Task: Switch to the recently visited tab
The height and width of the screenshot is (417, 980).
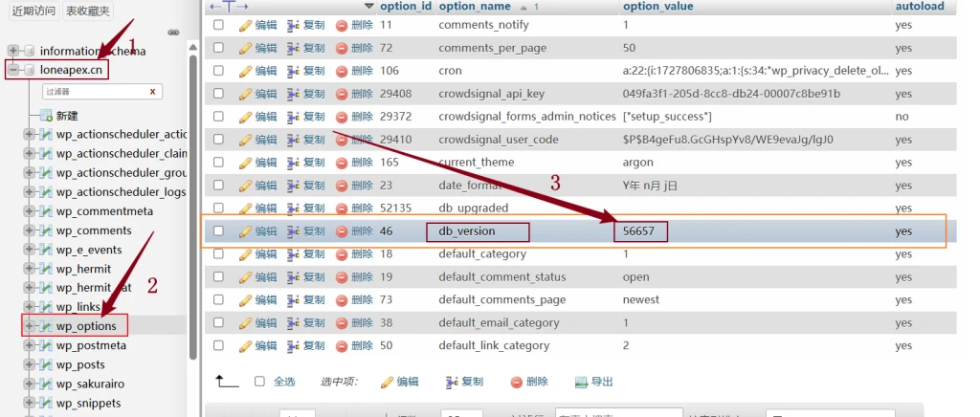Action: [33, 11]
